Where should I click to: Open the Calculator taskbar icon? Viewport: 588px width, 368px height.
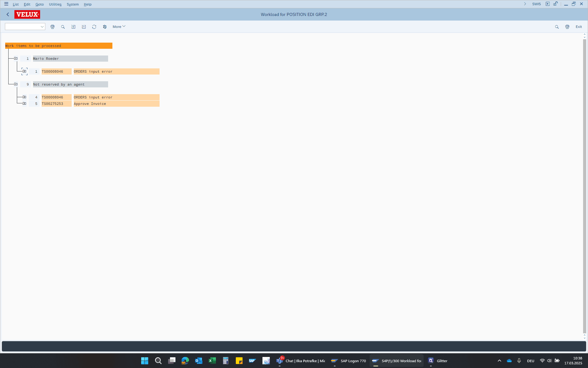pyautogui.click(x=226, y=361)
